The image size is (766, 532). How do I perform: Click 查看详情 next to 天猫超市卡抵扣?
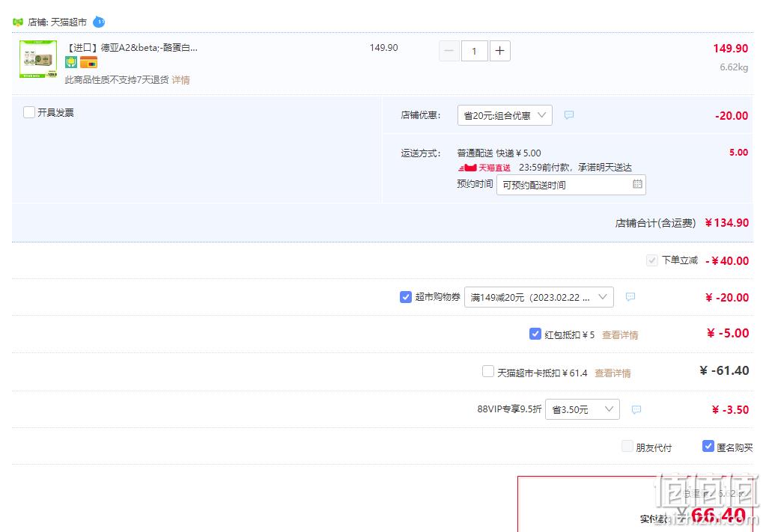(613, 373)
